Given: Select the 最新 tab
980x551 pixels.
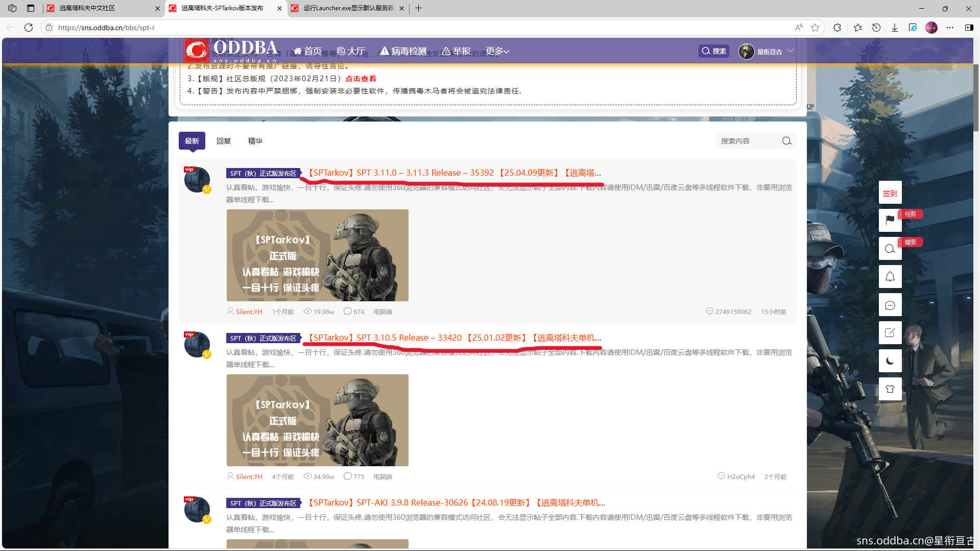Looking at the screenshot, I should [192, 141].
